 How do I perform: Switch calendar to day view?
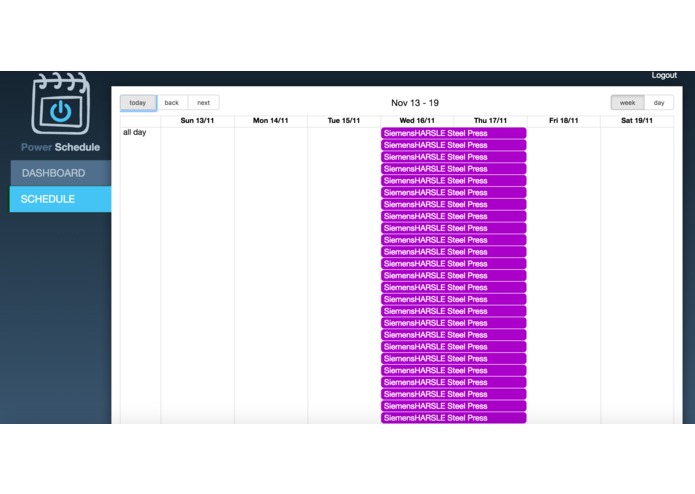coord(659,103)
